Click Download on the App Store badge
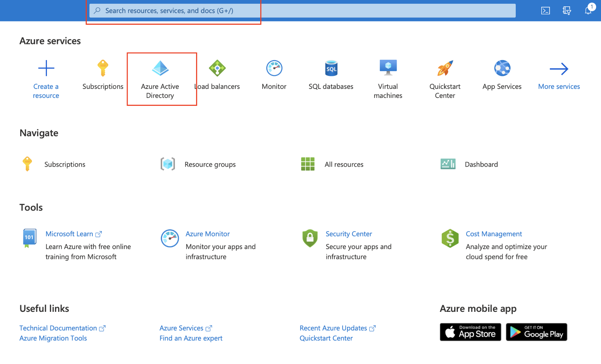 (x=470, y=332)
